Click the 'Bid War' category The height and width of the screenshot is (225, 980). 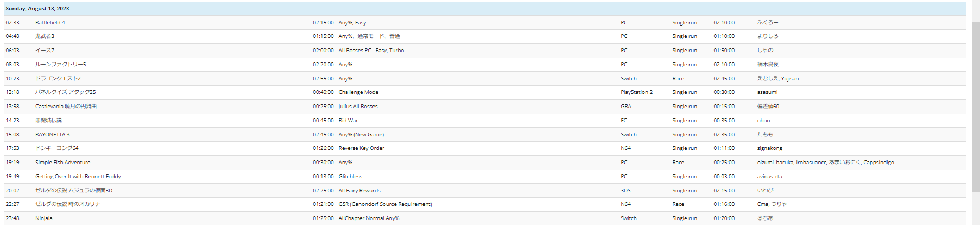348,121
